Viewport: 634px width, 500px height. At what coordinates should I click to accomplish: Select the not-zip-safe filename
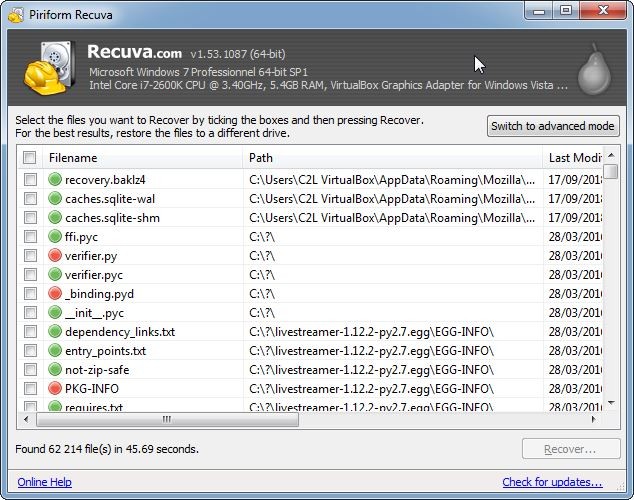(97, 370)
